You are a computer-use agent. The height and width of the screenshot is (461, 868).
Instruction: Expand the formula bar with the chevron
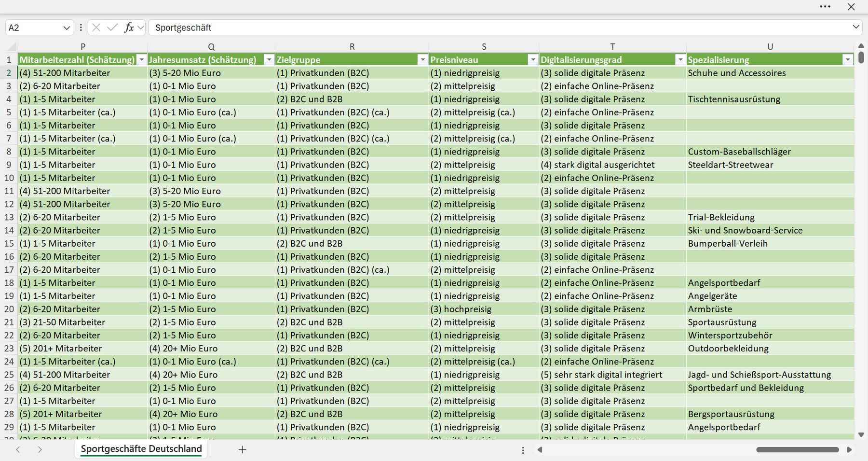pyautogui.click(x=856, y=27)
